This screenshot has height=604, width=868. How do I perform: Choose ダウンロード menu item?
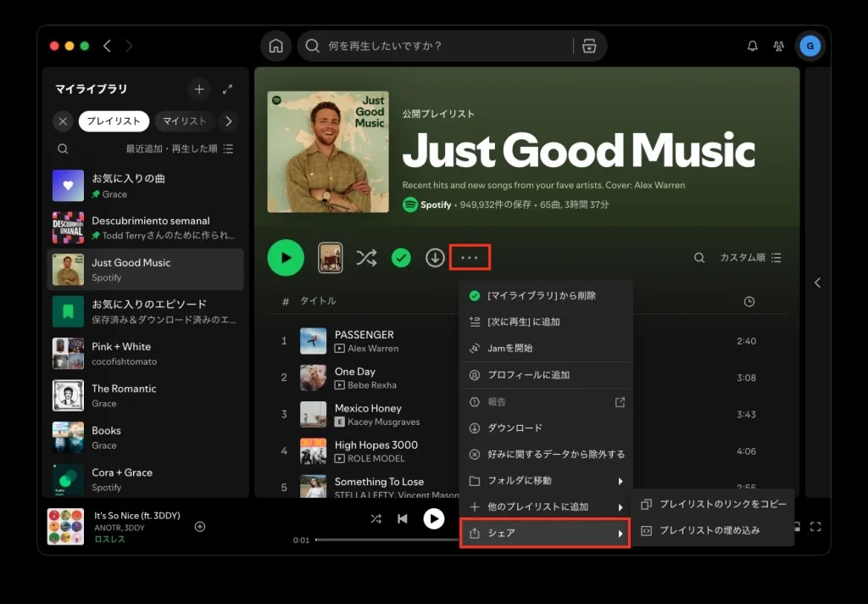tap(546, 428)
